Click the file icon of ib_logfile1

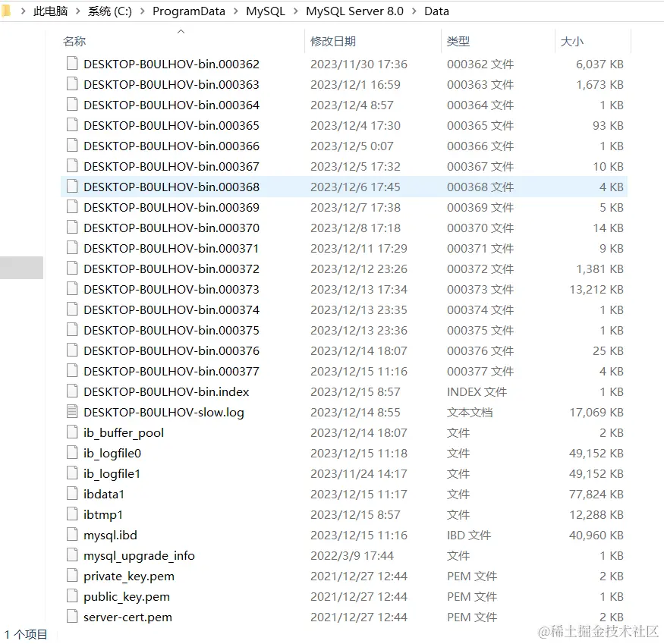pyautogui.click(x=72, y=473)
